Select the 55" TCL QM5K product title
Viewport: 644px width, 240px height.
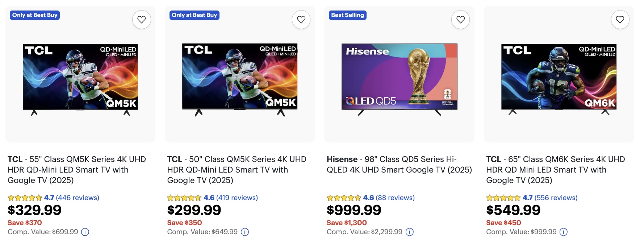pyautogui.click(x=77, y=169)
